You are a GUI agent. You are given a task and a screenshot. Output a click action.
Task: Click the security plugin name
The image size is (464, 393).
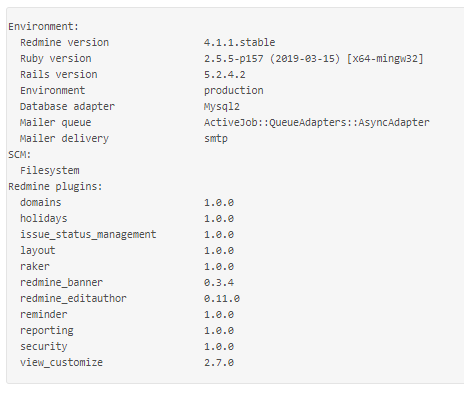[x=44, y=346]
